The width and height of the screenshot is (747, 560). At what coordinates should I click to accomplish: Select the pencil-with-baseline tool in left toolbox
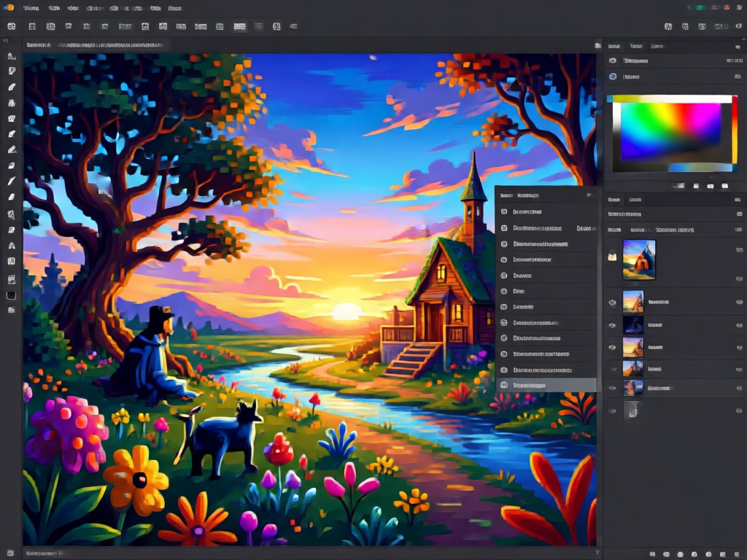[12, 149]
